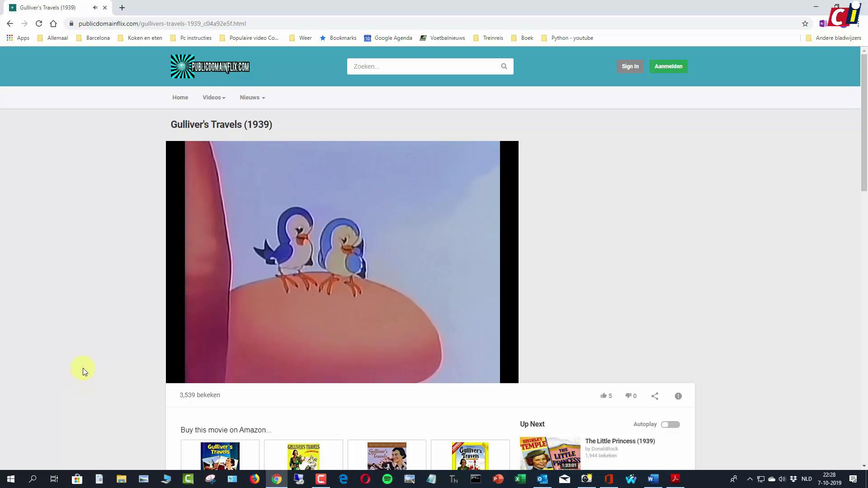
Task: Open the Treinreis bookmarks folder
Action: 488,38
